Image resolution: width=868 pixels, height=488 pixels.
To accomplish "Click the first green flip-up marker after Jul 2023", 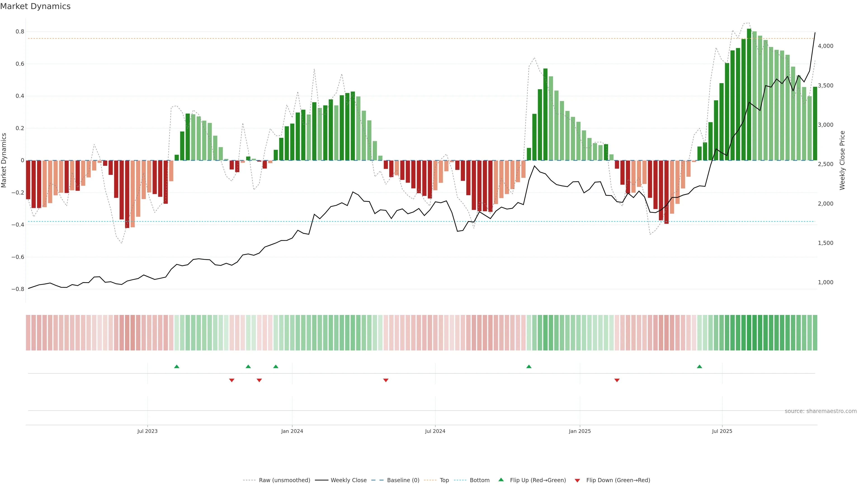I will pos(177,366).
